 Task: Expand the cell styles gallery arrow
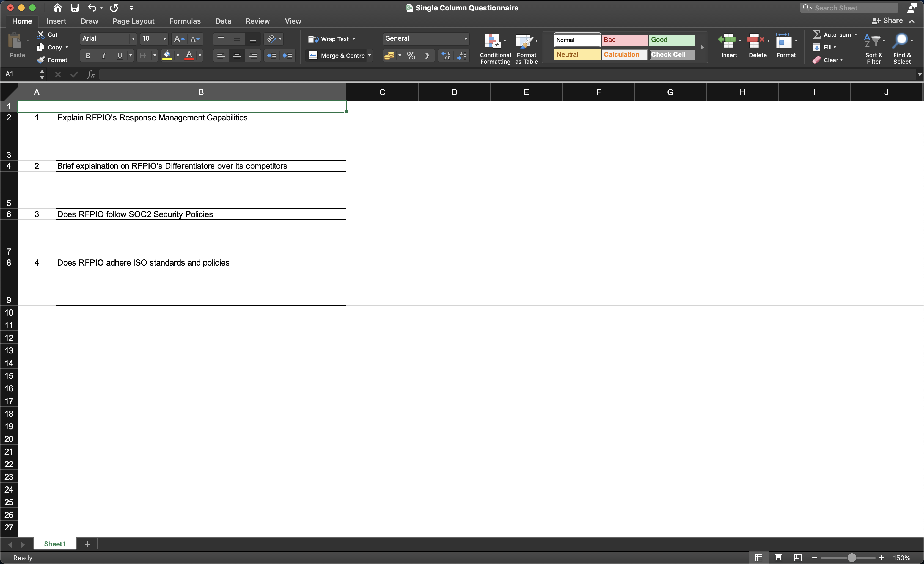click(x=702, y=47)
